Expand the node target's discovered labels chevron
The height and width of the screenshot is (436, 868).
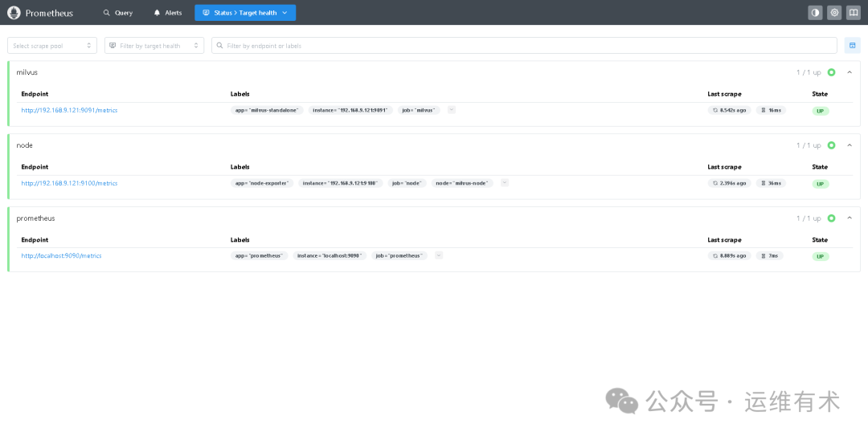pos(504,182)
